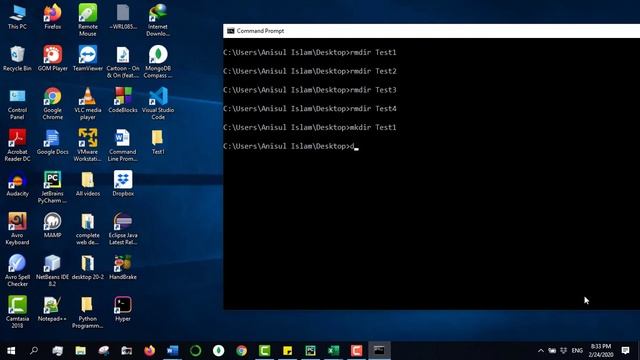Select Hyper terminal desktop icon
This screenshot has width=640, height=360.
click(123, 309)
